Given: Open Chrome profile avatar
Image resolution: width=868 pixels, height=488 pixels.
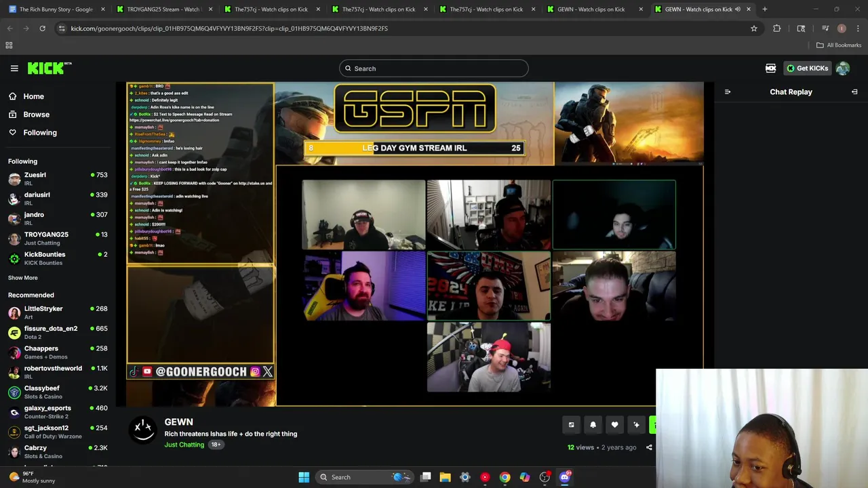Looking at the screenshot, I should pyautogui.click(x=842, y=28).
